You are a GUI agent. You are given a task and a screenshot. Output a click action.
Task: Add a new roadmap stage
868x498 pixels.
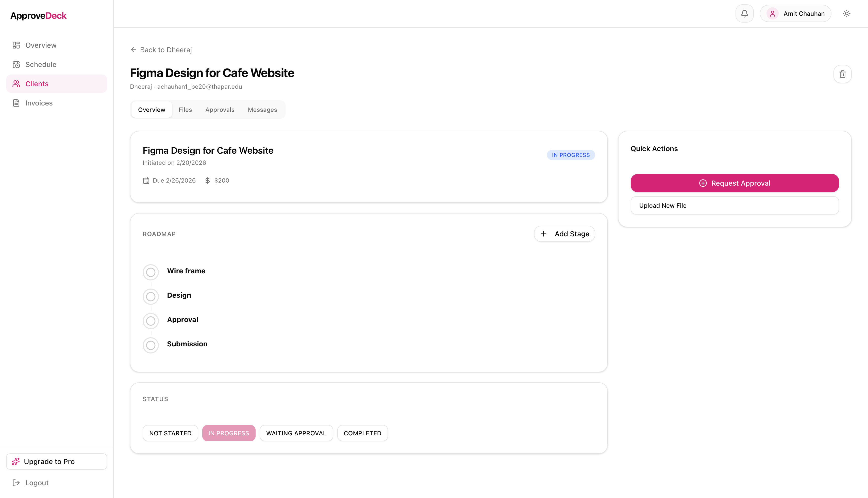point(564,234)
